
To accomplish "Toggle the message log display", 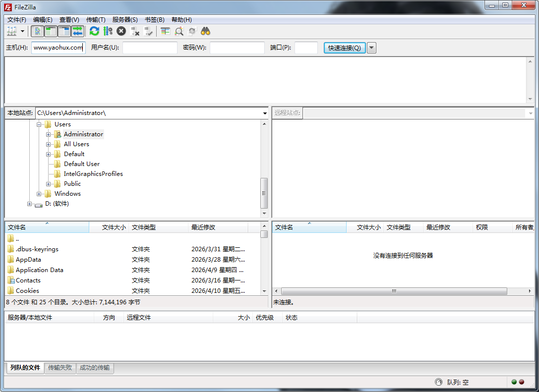I will [x=38, y=31].
